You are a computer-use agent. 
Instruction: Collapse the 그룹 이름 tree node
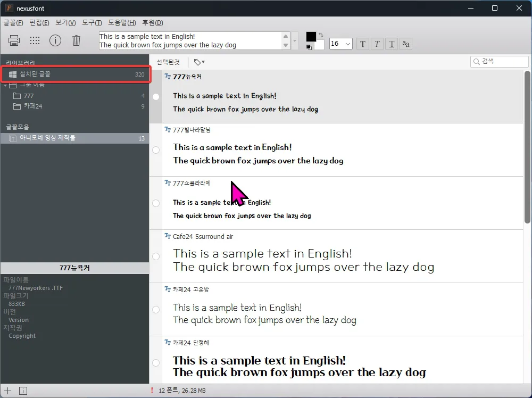(5, 85)
